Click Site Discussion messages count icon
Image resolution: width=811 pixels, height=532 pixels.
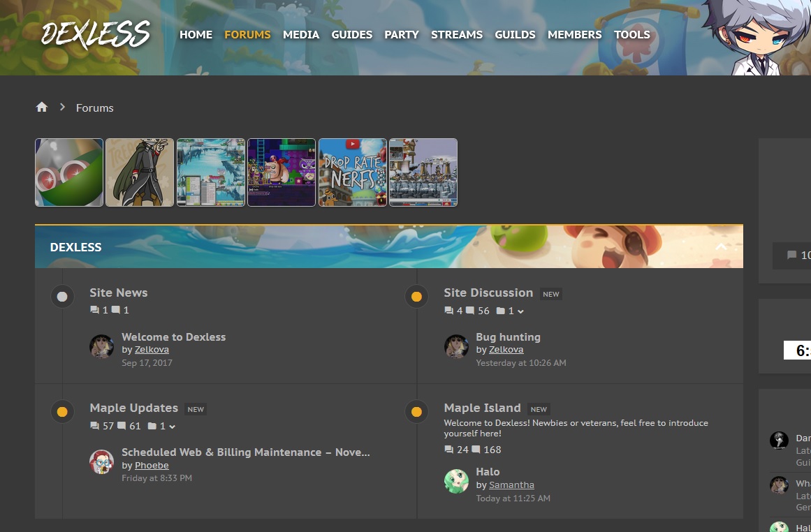click(x=469, y=311)
